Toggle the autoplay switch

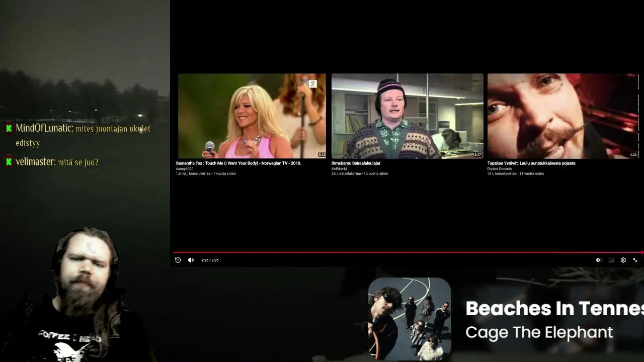(x=598, y=260)
